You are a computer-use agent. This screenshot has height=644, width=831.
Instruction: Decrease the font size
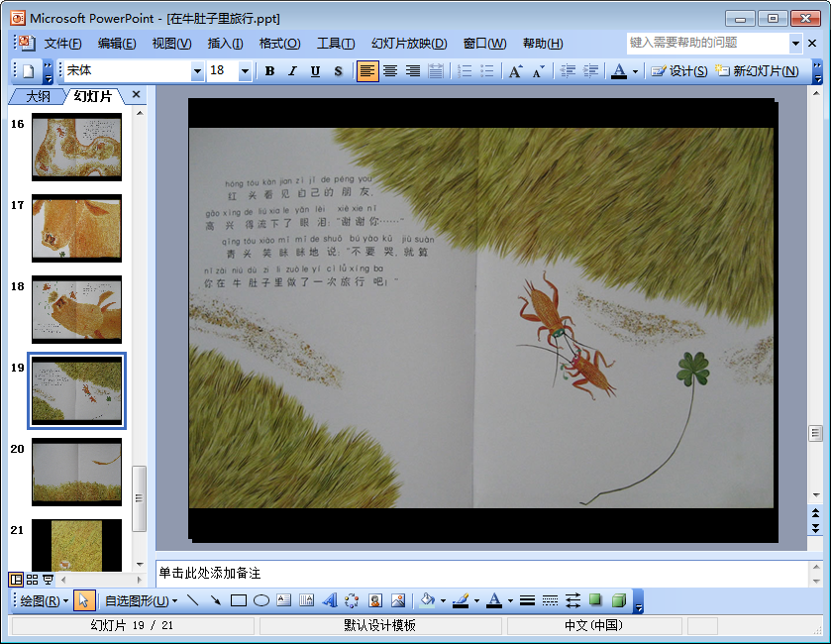click(x=538, y=71)
